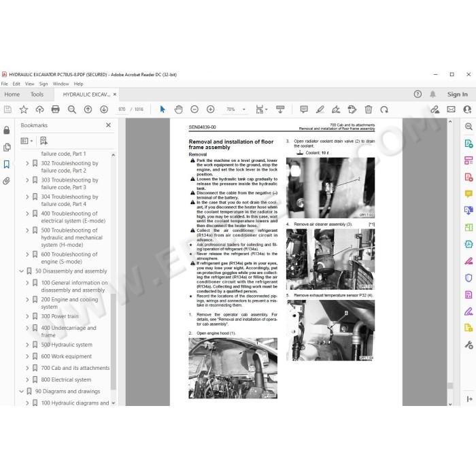
Task: Go to the next page arrow
Action: (x=104, y=109)
